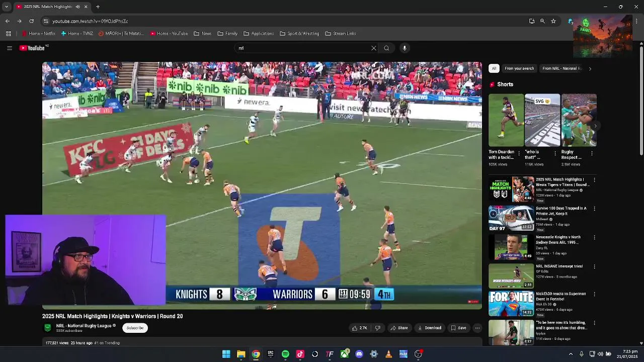Go back in browser history
Viewport: 644px width, 362px height.
7,21
